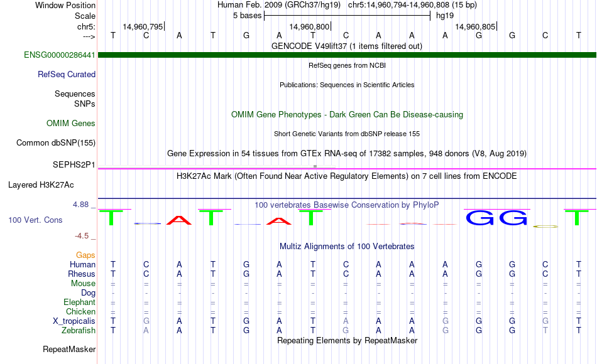The height and width of the screenshot is (364, 597).
Task: Click the 14,960,795 position marker
Action: [143, 26]
